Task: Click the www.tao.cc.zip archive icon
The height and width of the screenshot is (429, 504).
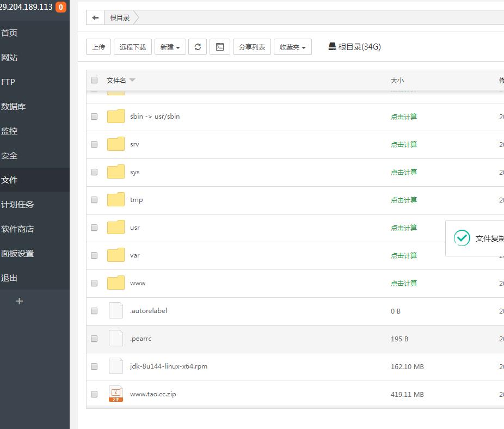Action: coord(116,394)
